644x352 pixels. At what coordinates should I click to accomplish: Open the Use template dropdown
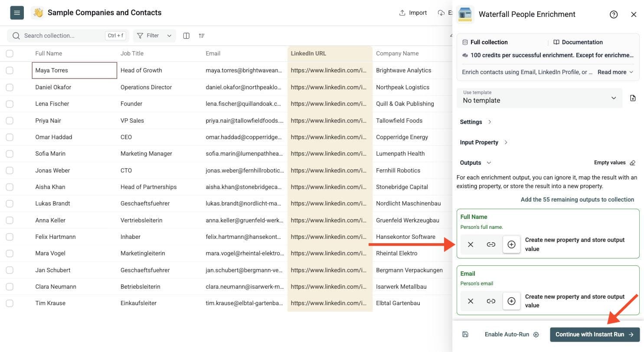click(x=539, y=98)
